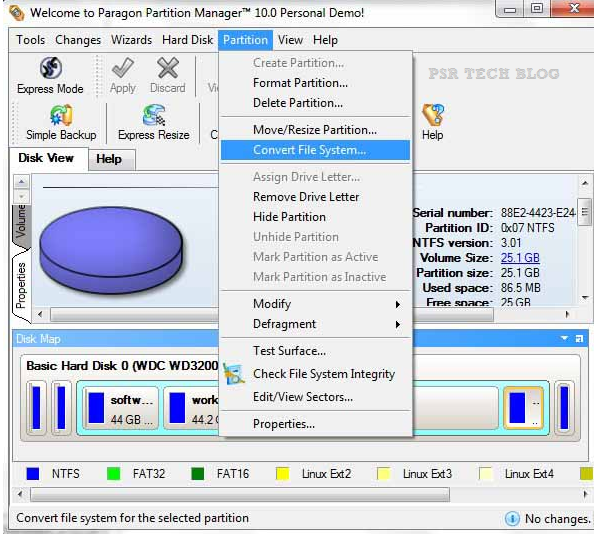This screenshot has height=534, width=594.
Task: Click the Express Mode toolbar icon
Action: click(x=51, y=68)
